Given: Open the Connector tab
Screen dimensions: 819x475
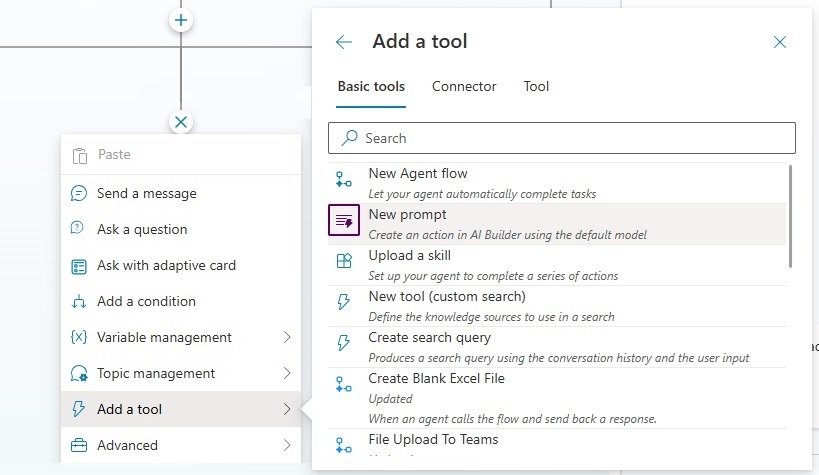Looking at the screenshot, I should [464, 86].
